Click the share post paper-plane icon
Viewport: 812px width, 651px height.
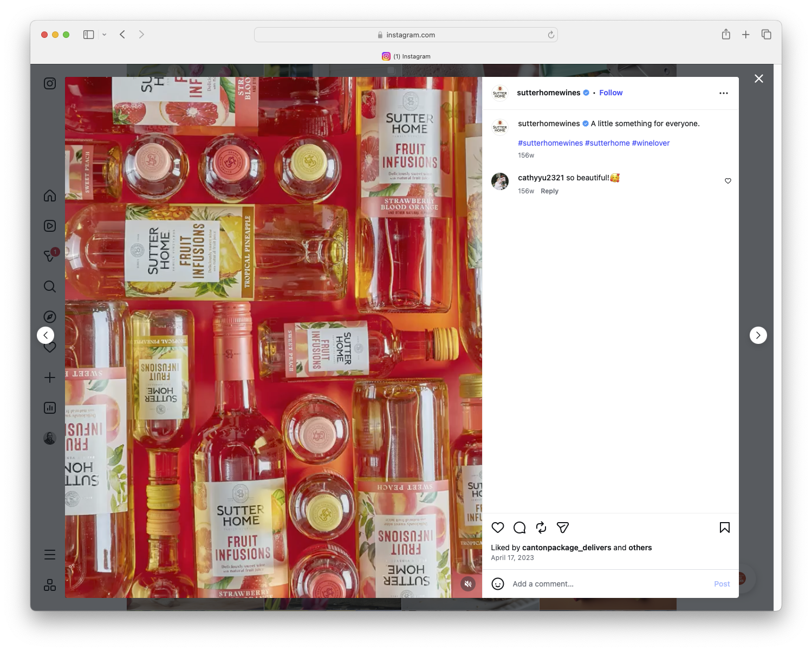click(x=562, y=528)
